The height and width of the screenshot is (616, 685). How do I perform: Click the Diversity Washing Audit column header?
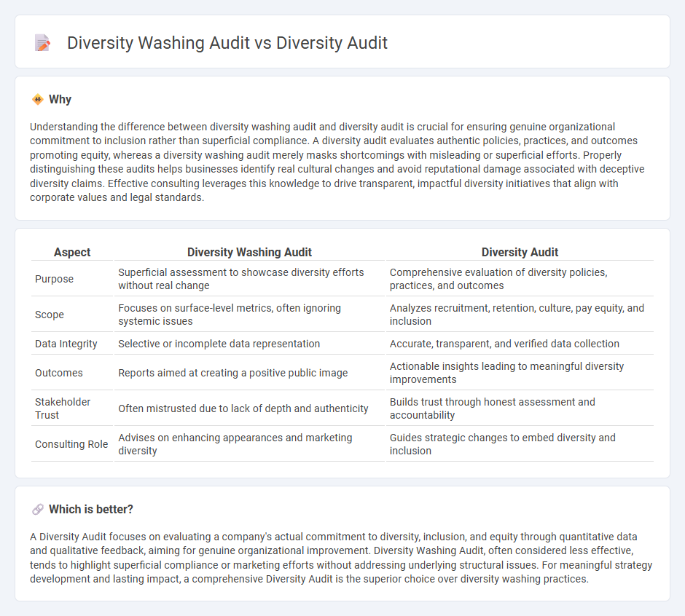249,253
